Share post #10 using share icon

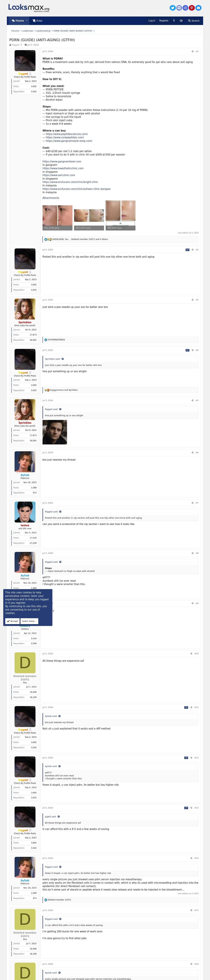pyautogui.click(x=191, y=654)
